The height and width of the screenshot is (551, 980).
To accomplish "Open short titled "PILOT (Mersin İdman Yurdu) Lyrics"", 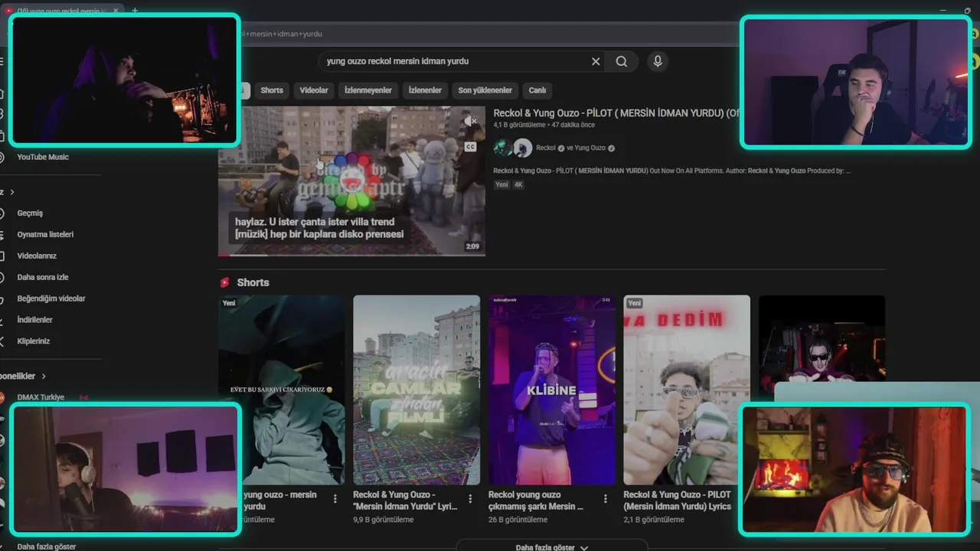I will pyautogui.click(x=678, y=500).
